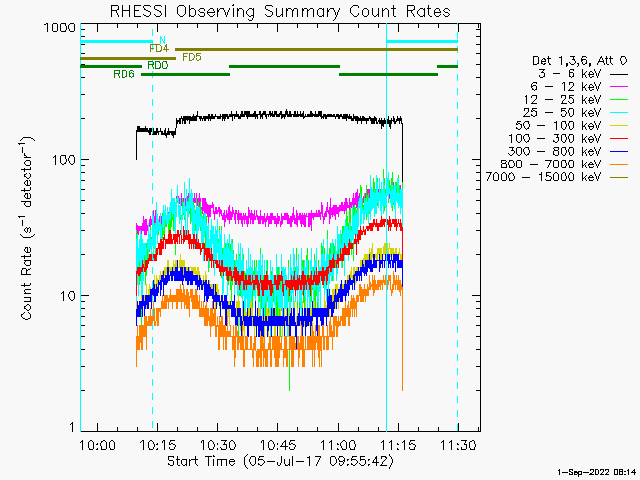Click the '50 - 100 keV' legend label
640x480 pixels.
click(558, 125)
